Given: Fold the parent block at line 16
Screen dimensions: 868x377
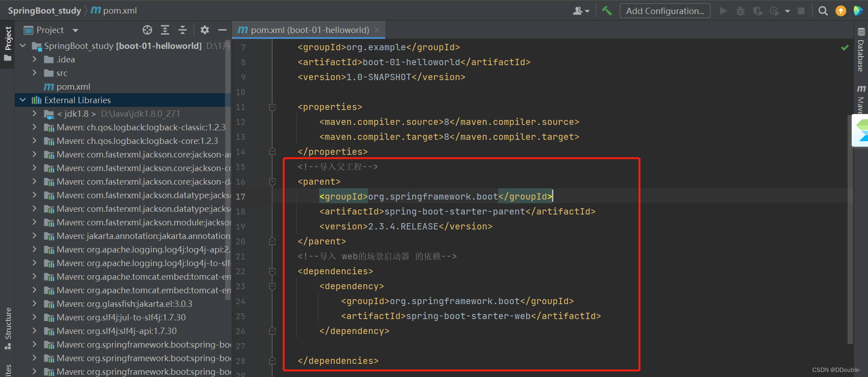Looking at the screenshot, I should click(x=272, y=182).
